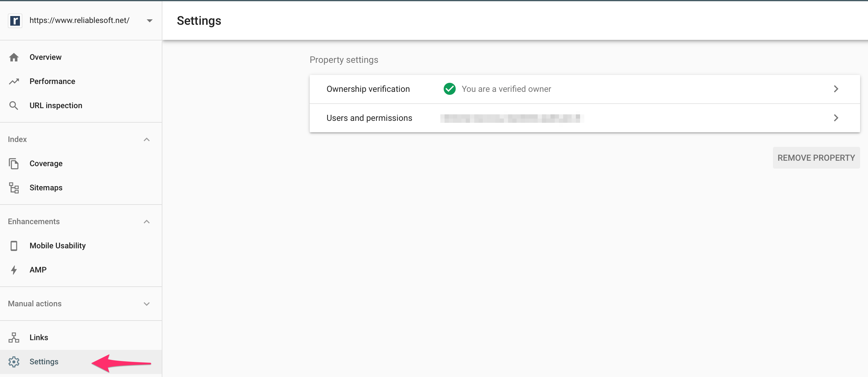Image resolution: width=868 pixels, height=377 pixels.
Task: Expand the Manual actions section
Action: tap(147, 304)
